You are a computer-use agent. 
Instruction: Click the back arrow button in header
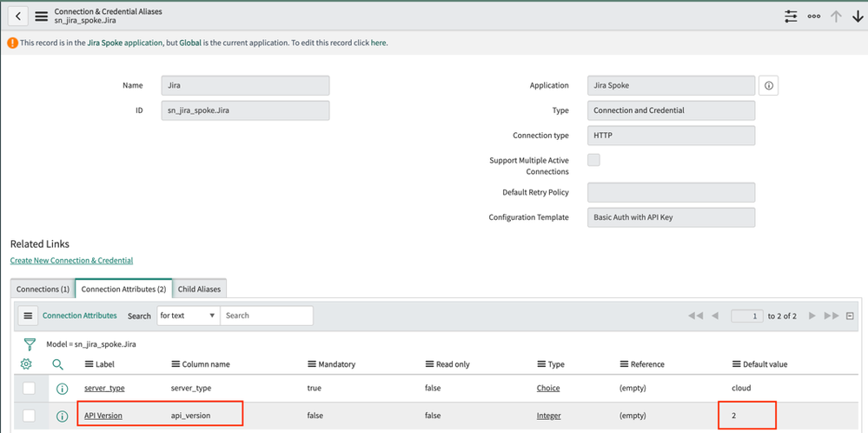coord(18,16)
